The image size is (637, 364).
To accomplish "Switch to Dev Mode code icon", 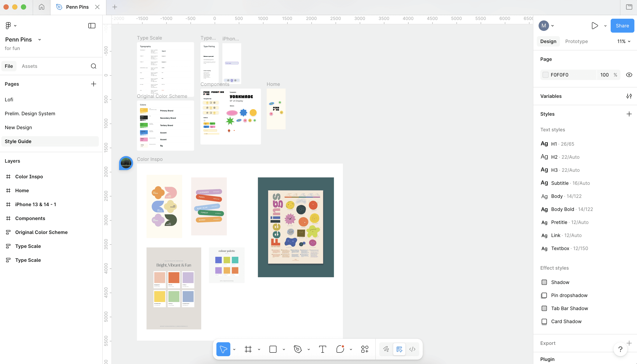I will click(x=412, y=349).
